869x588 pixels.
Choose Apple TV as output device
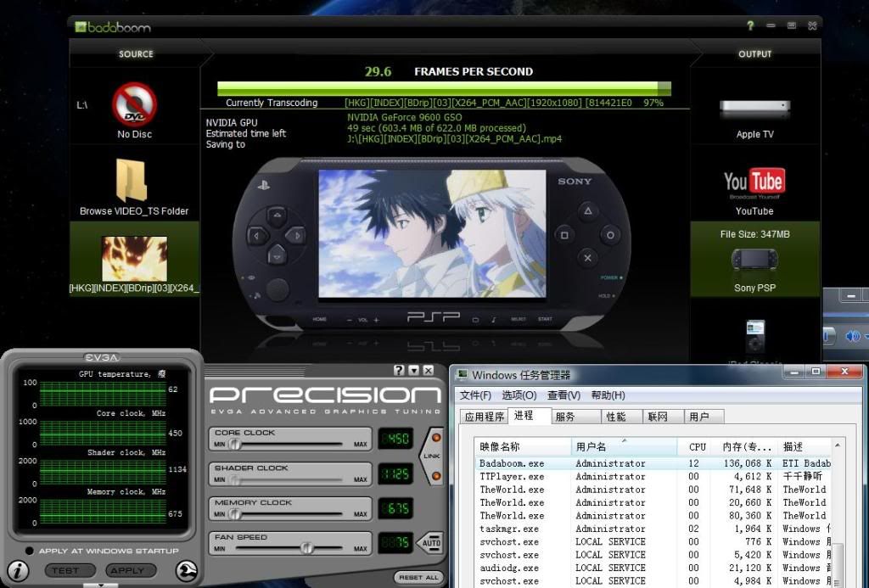click(x=754, y=109)
